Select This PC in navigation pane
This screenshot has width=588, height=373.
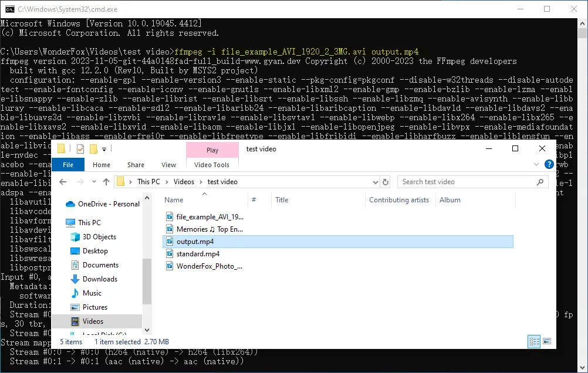point(89,223)
